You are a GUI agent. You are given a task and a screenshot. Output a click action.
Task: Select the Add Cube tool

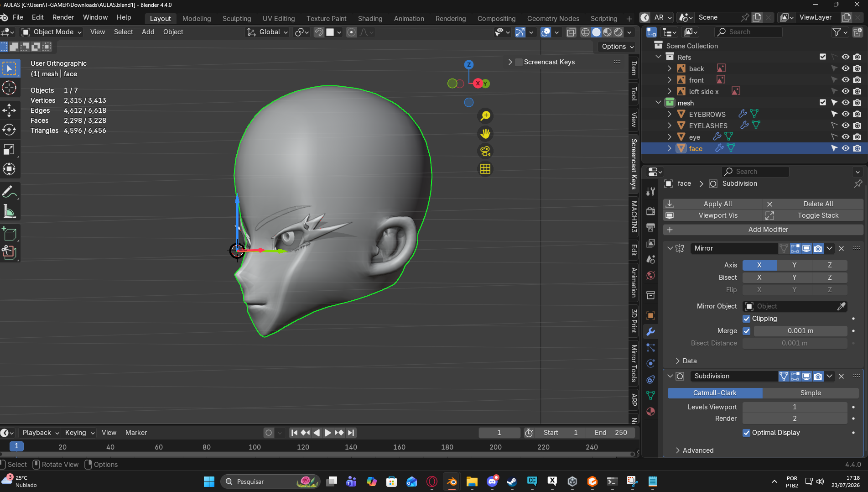9,234
